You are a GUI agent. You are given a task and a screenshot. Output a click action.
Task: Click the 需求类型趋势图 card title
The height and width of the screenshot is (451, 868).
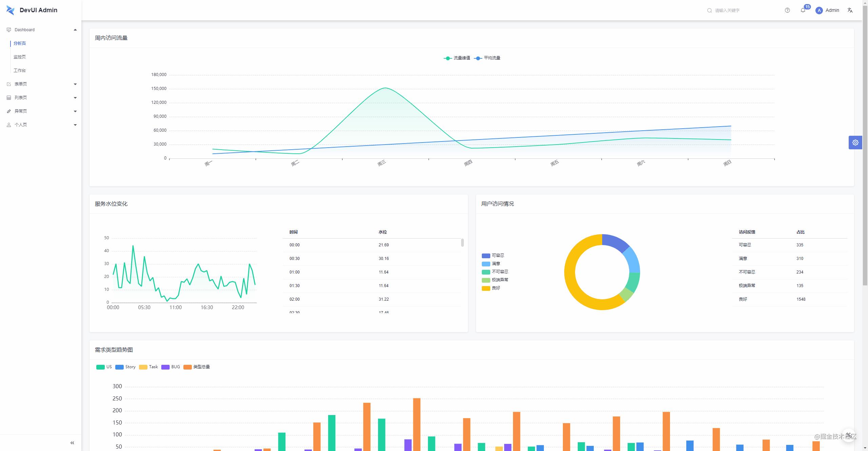coord(114,350)
